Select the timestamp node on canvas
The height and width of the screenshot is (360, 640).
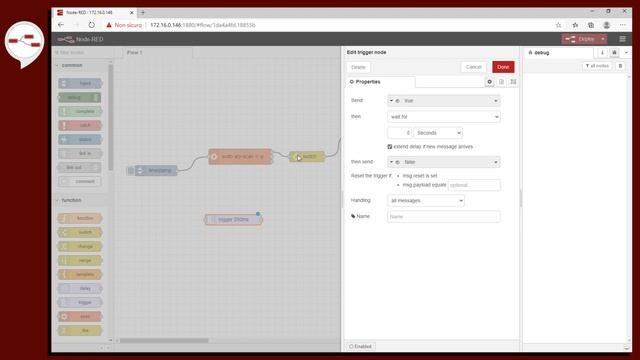pos(156,171)
